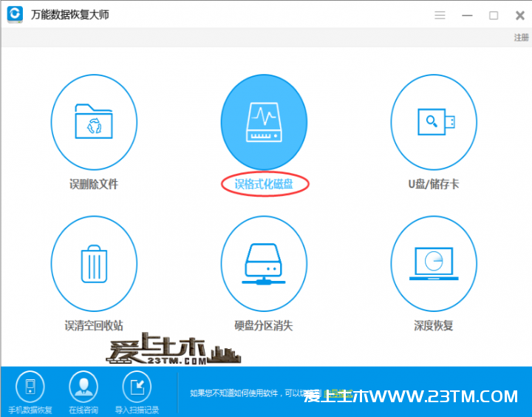Minimize the data recovery window
Screen dimensions: 532x417
click(x=467, y=16)
